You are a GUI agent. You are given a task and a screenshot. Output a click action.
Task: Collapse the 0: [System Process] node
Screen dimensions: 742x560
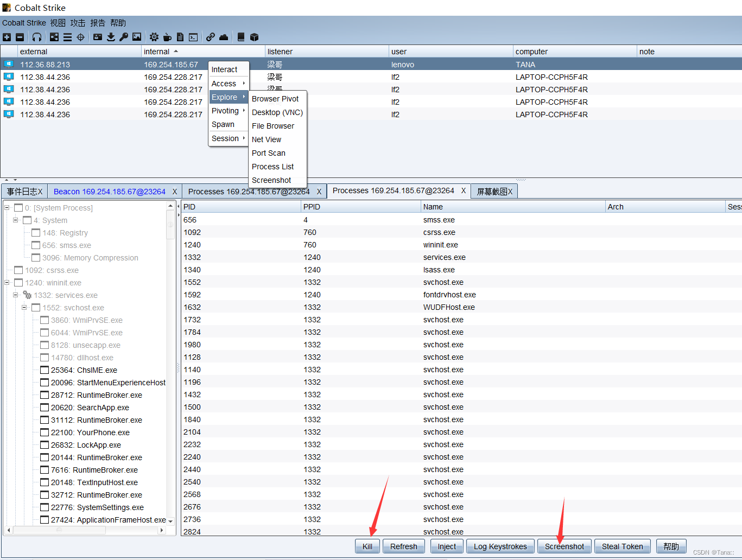pos(7,207)
